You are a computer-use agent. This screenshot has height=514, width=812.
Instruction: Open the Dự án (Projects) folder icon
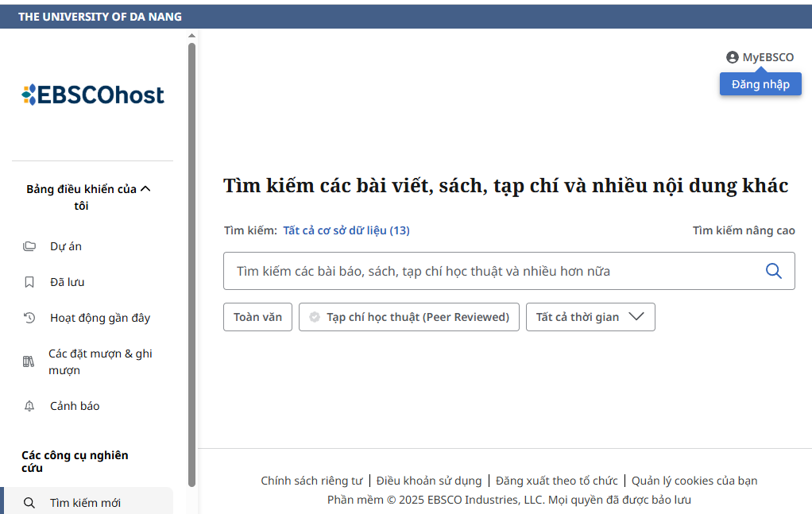pyautogui.click(x=29, y=246)
